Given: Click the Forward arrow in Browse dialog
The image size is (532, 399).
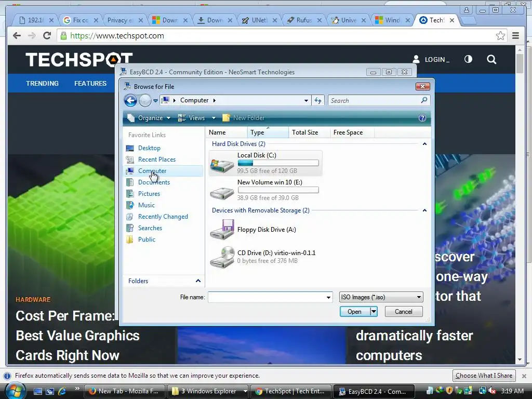Looking at the screenshot, I should 145,100.
